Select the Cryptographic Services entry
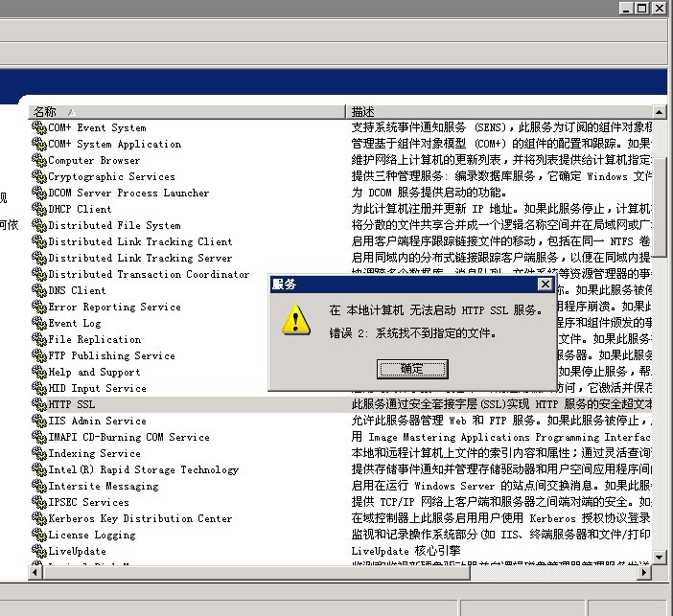 click(111, 176)
